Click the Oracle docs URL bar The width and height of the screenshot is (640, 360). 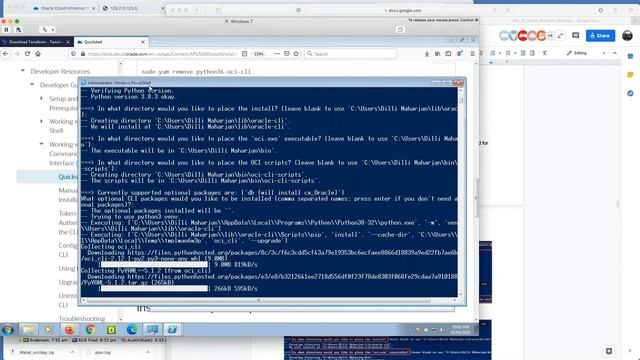(x=161, y=53)
